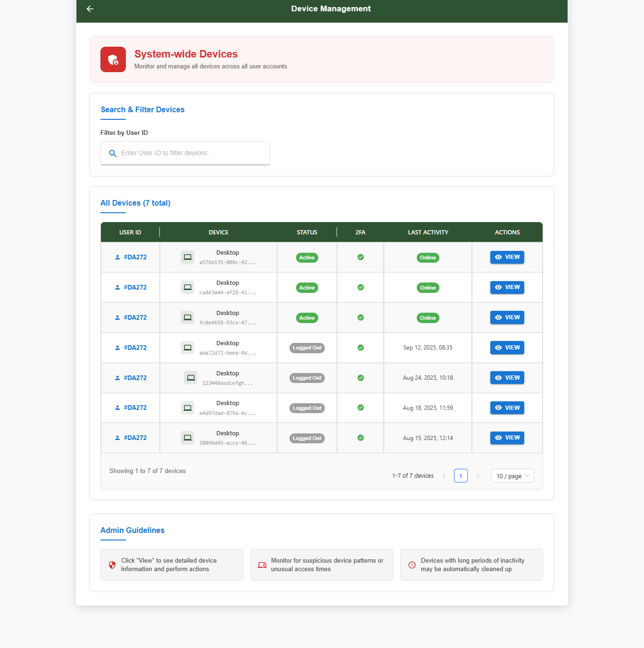View device ca4e3a44-af28-41 details

(x=507, y=287)
